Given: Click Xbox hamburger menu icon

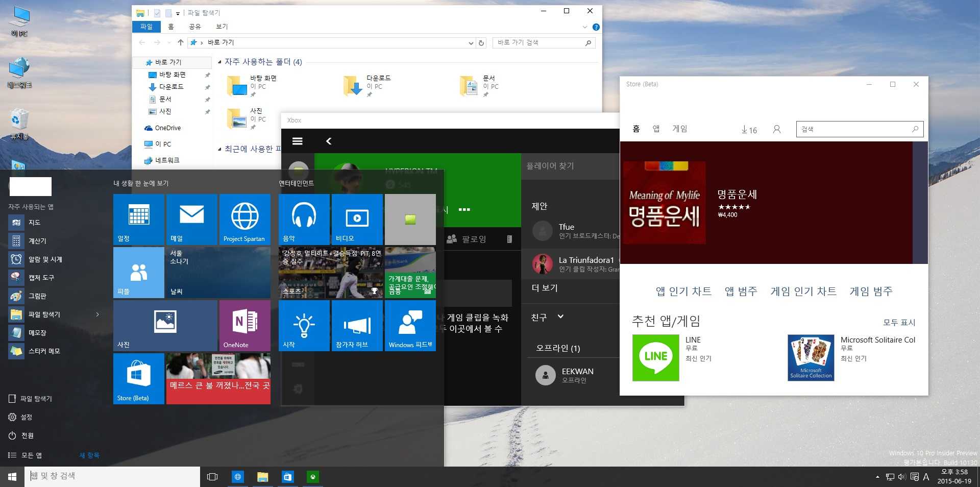Looking at the screenshot, I should click(298, 141).
